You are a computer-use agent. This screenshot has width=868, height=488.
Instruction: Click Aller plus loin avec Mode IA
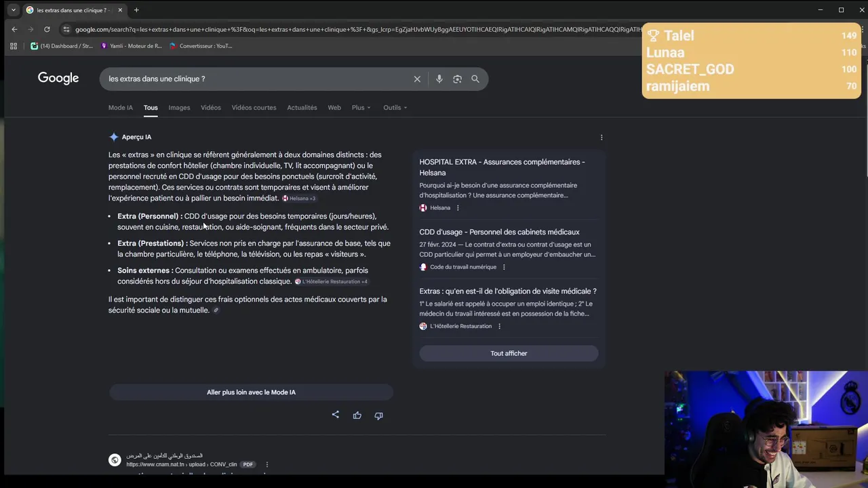click(x=251, y=392)
